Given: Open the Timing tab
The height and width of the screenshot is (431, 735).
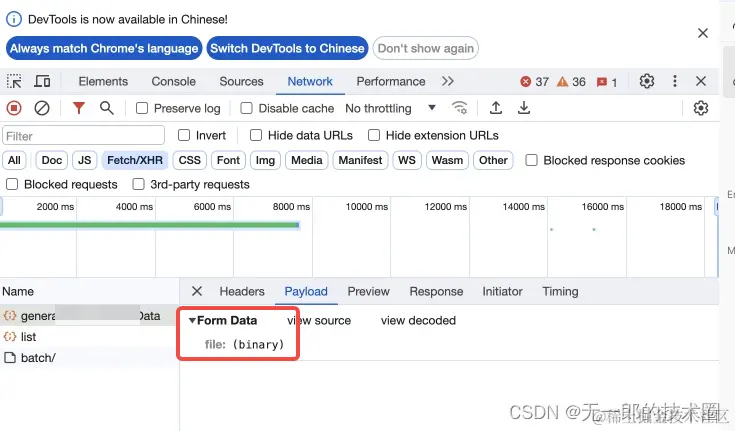Looking at the screenshot, I should click(x=560, y=292).
